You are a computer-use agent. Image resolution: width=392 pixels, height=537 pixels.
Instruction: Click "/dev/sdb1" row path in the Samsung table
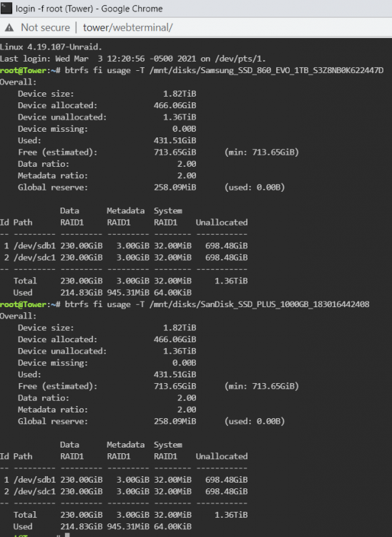coord(34,246)
